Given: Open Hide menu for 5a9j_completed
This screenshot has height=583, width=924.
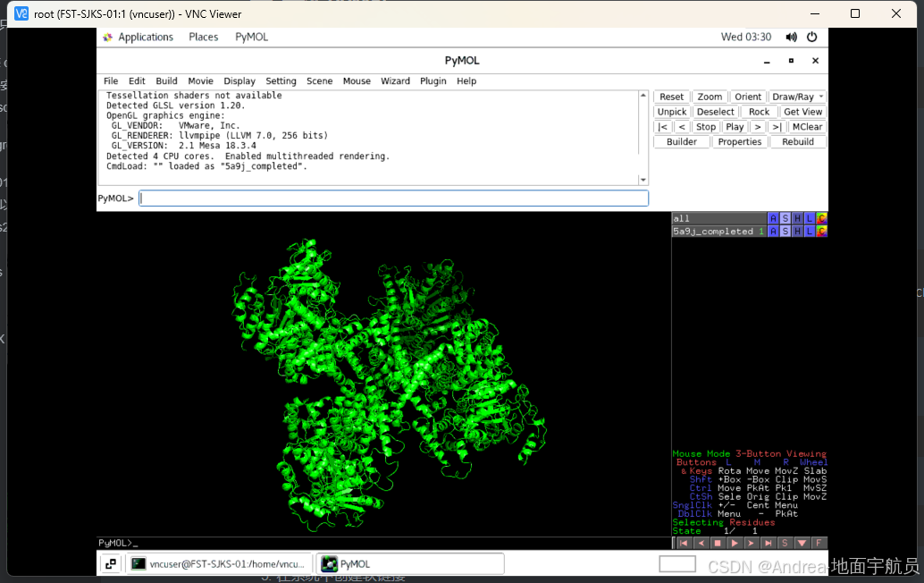Looking at the screenshot, I should [x=797, y=232].
